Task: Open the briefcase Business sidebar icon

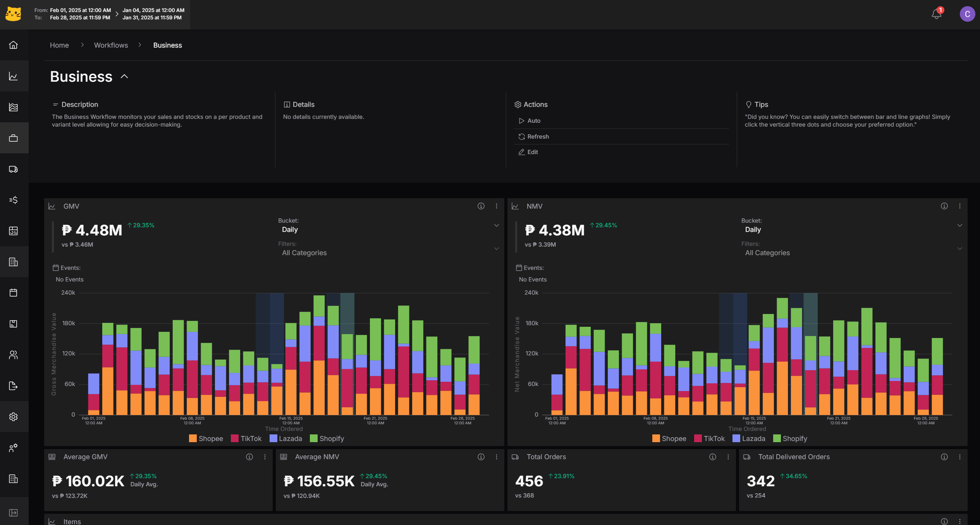Action: [14, 138]
